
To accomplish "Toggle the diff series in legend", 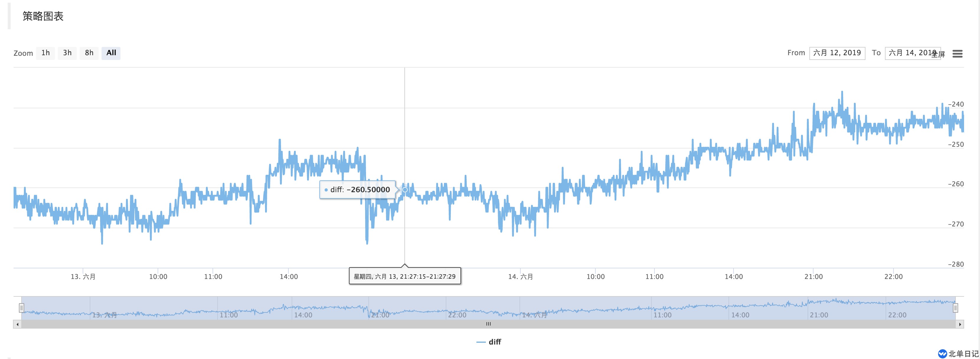I will pyautogui.click(x=489, y=342).
